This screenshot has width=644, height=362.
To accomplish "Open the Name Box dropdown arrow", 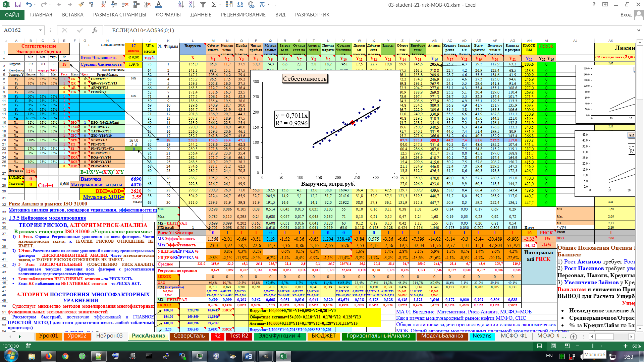I will pyautogui.click(x=40, y=30).
